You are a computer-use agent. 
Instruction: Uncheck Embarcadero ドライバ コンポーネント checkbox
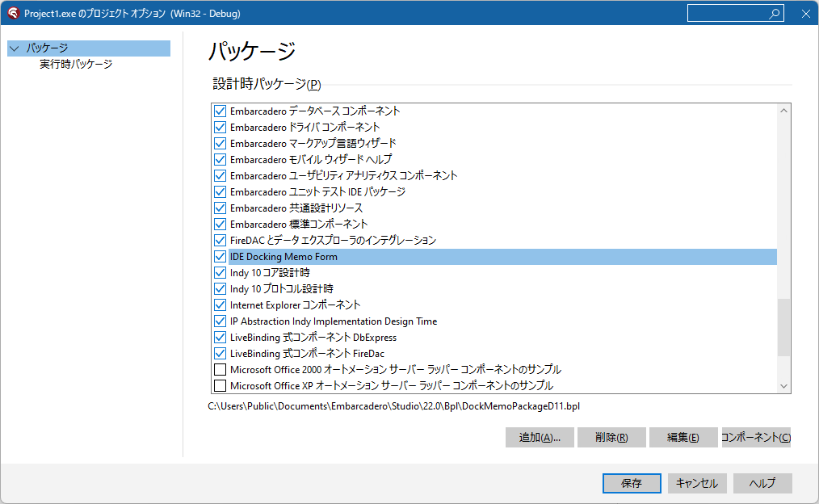coord(220,128)
